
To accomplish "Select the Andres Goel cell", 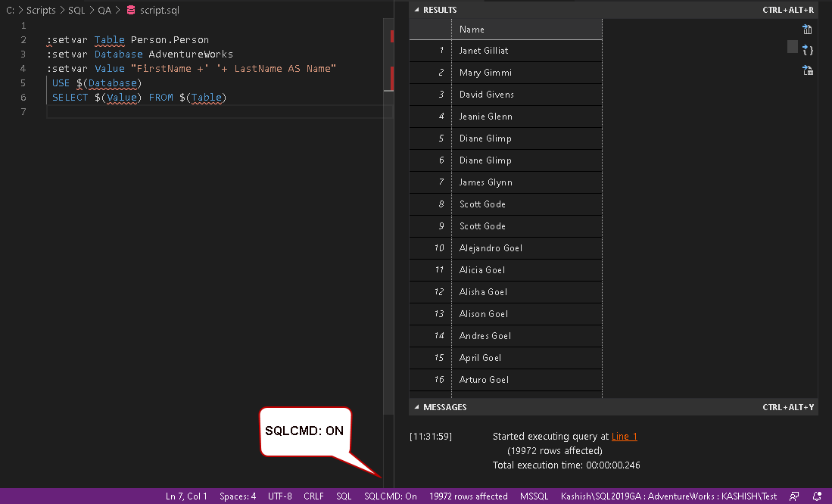I will (527, 336).
